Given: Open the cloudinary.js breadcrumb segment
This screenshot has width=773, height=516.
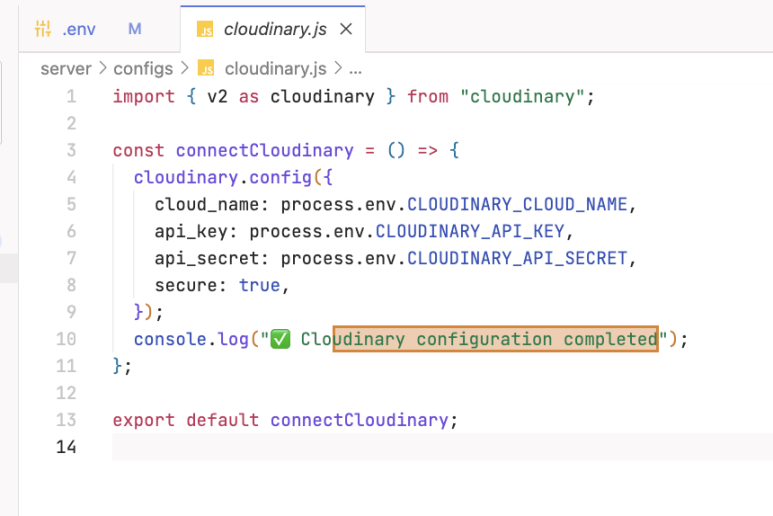Looking at the screenshot, I should (275, 69).
